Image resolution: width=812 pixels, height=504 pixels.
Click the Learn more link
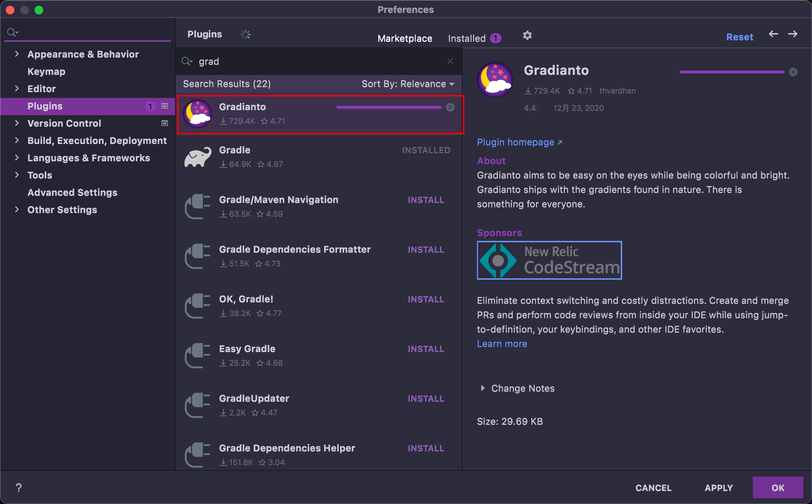point(501,343)
